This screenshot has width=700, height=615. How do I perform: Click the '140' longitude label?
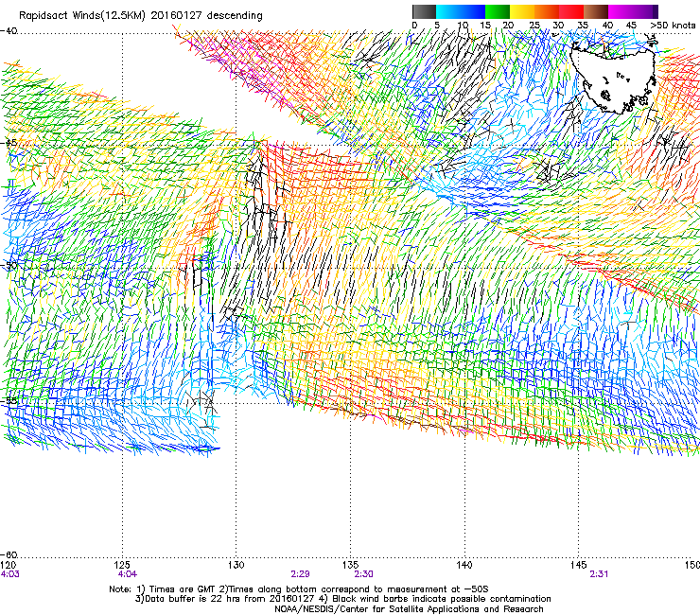464,565
